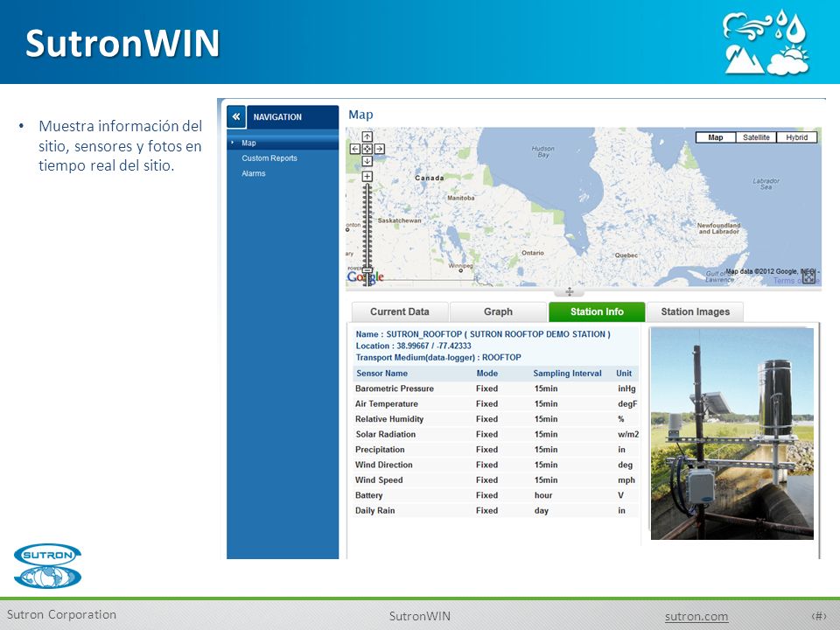Screen dimensions: 840x630
Task: Click the Sampling Interval column header
Action: coord(567,374)
